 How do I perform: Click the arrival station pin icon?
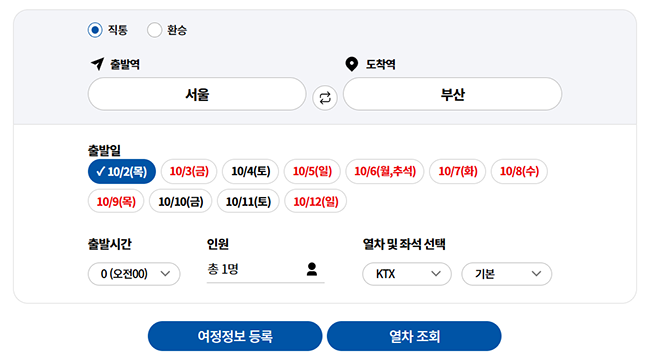[352, 64]
